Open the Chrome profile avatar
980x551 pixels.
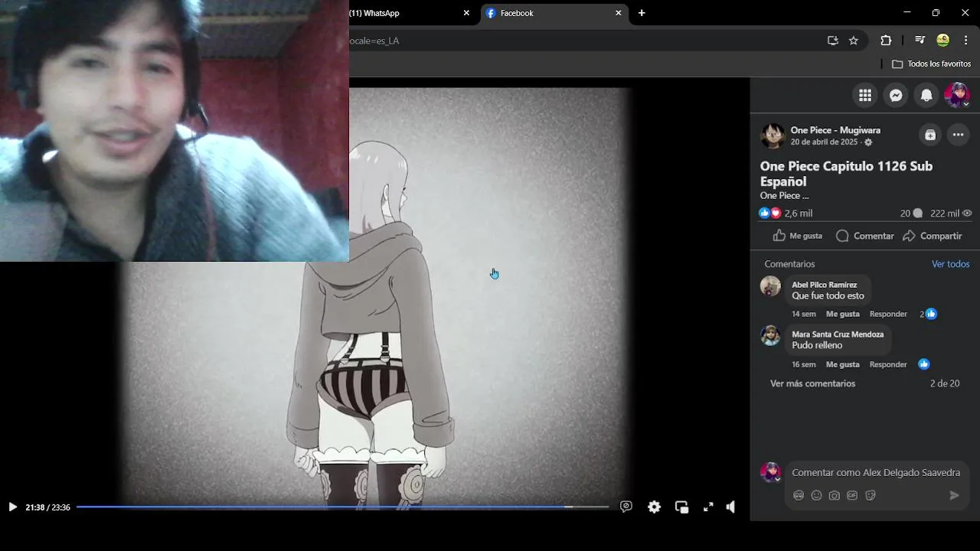pyautogui.click(x=943, y=41)
